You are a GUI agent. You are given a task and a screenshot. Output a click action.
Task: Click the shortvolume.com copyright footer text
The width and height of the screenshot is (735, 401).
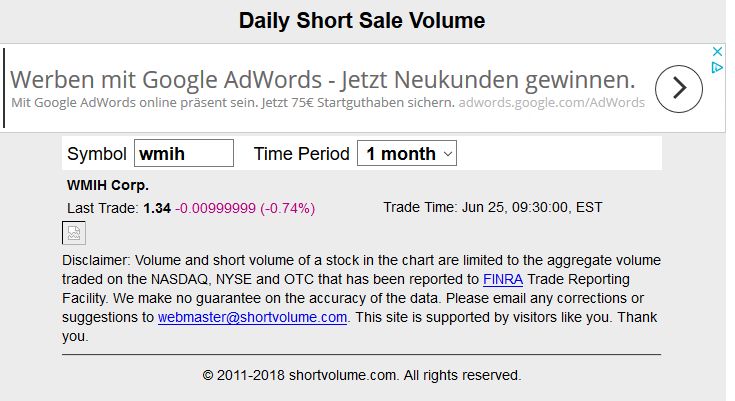(x=361, y=376)
